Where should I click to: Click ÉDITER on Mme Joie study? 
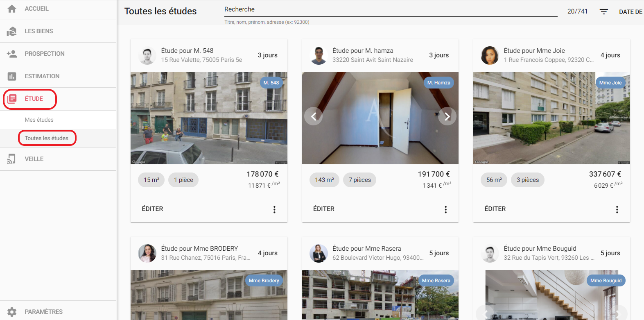[x=495, y=209]
